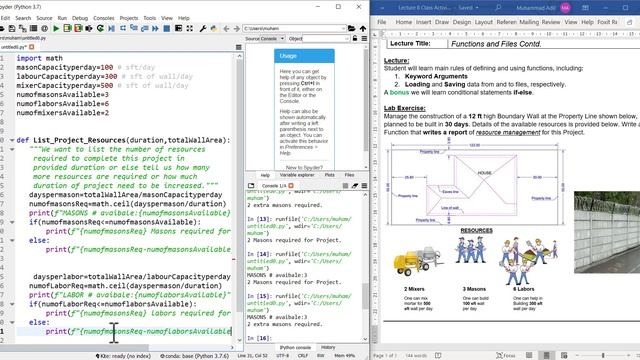Click the boundary wall photo in Word
The width and height of the screenshot is (640, 360).
point(607,232)
